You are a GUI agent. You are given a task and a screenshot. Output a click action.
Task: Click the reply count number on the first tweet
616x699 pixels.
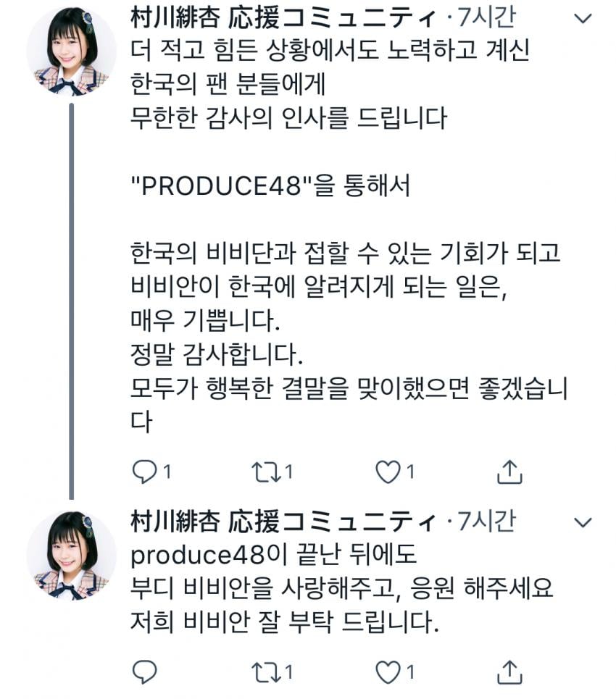point(167,472)
